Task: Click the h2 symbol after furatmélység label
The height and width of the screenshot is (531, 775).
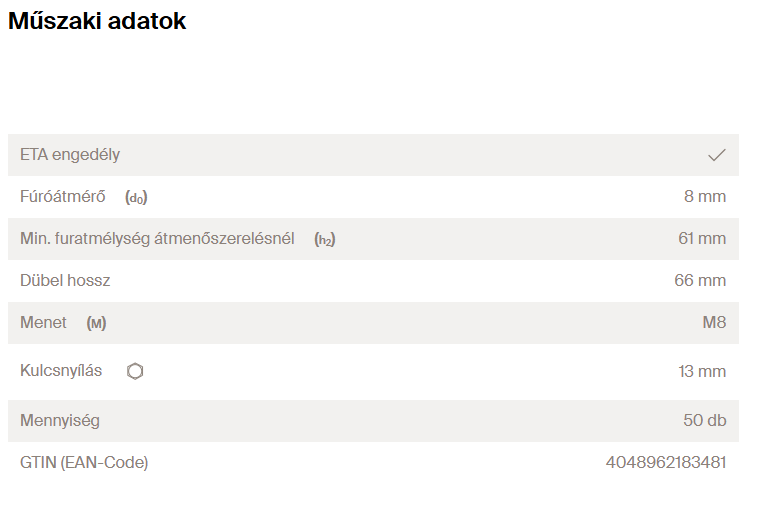Action: click(x=325, y=240)
